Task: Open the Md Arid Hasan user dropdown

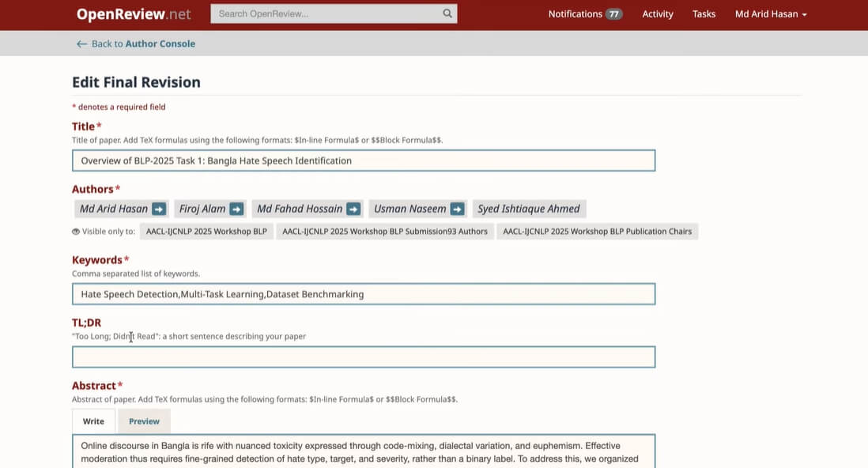Action: [771, 14]
